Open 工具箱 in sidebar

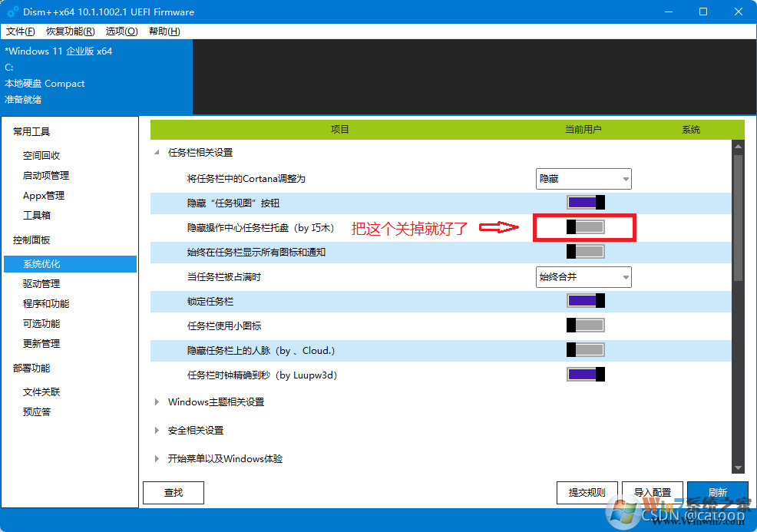37,215
